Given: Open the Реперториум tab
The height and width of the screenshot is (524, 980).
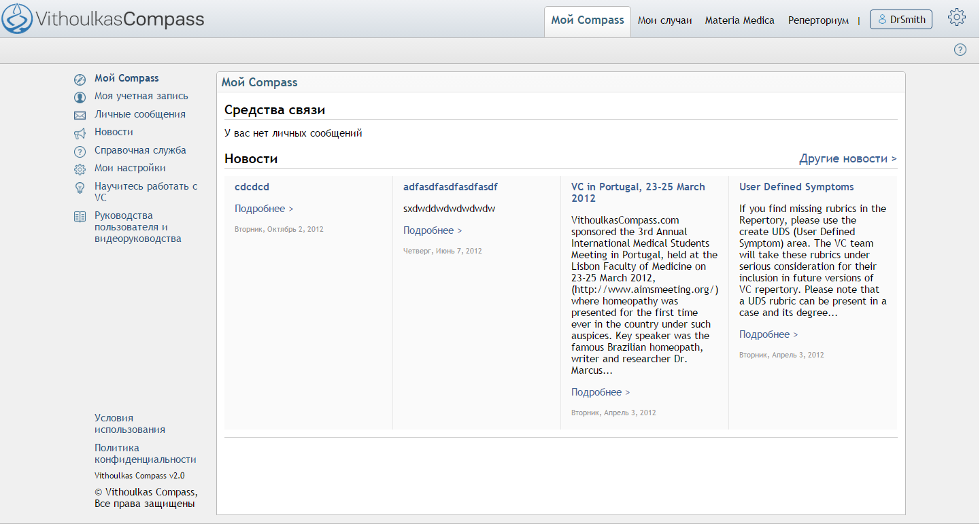Looking at the screenshot, I should click(x=818, y=20).
